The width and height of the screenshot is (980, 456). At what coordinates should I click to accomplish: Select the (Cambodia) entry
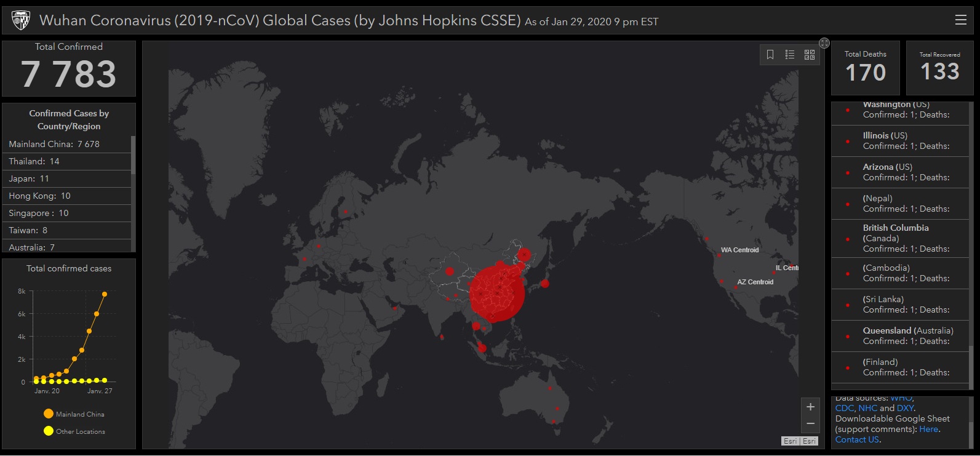[900, 273]
